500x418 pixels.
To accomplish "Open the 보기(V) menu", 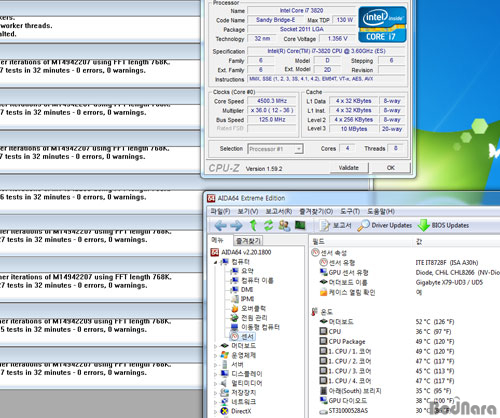I will [248, 211].
